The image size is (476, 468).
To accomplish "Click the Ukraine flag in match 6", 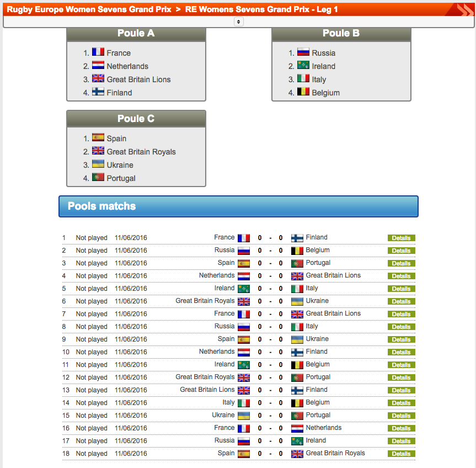I will [x=297, y=301].
